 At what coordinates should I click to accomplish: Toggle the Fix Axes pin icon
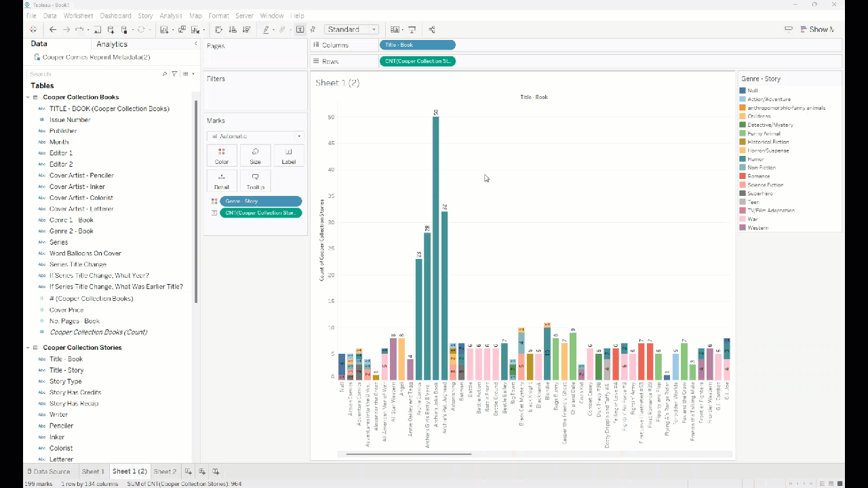click(x=313, y=30)
